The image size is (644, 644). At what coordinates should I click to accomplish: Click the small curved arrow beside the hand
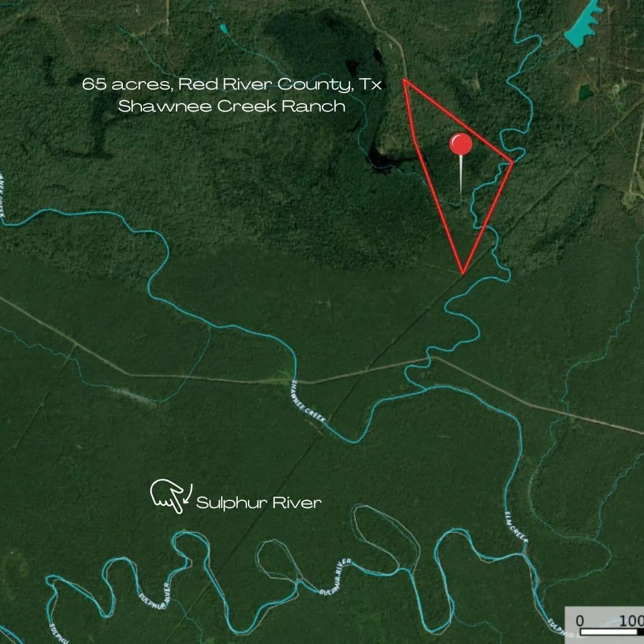[188, 494]
